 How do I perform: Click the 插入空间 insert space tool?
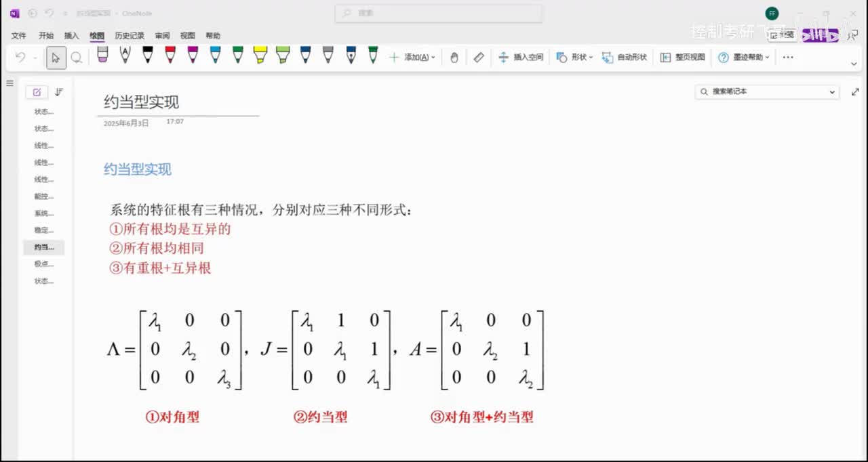coord(521,58)
